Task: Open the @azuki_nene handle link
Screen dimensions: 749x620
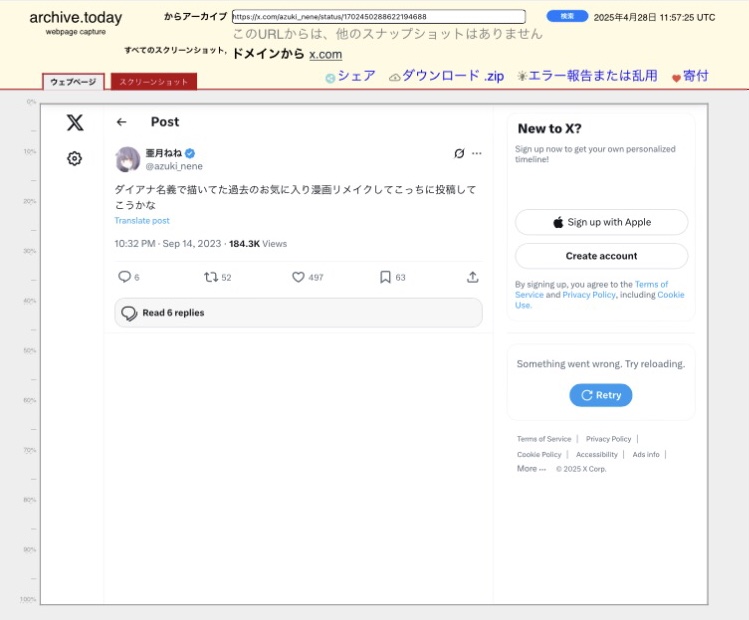Action: point(174,166)
